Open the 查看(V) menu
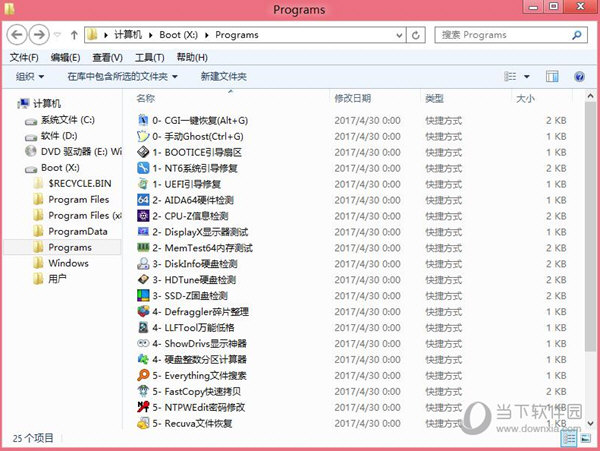Screen dimensions: 600x451 108,57
